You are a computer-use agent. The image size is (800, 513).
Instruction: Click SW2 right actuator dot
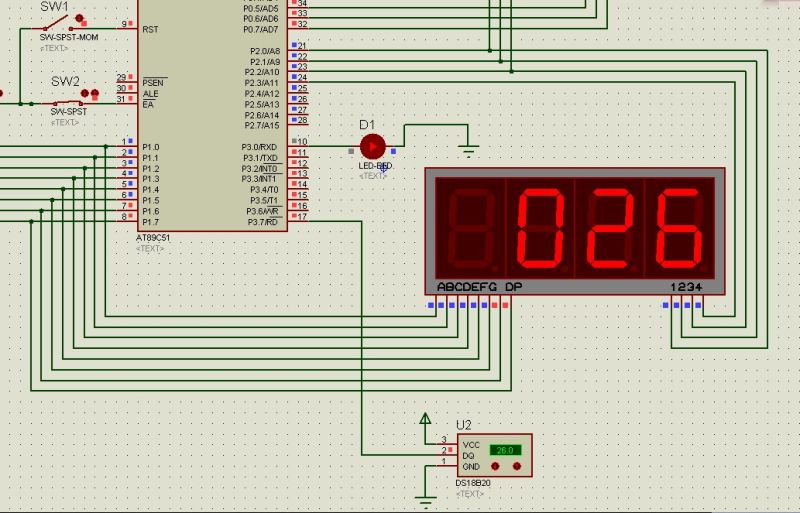click(x=95, y=93)
